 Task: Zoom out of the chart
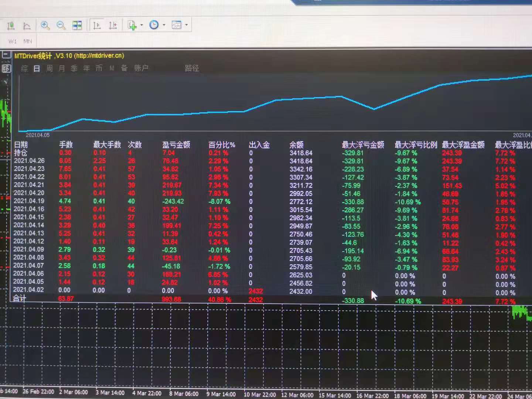pyautogui.click(x=61, y=25)
